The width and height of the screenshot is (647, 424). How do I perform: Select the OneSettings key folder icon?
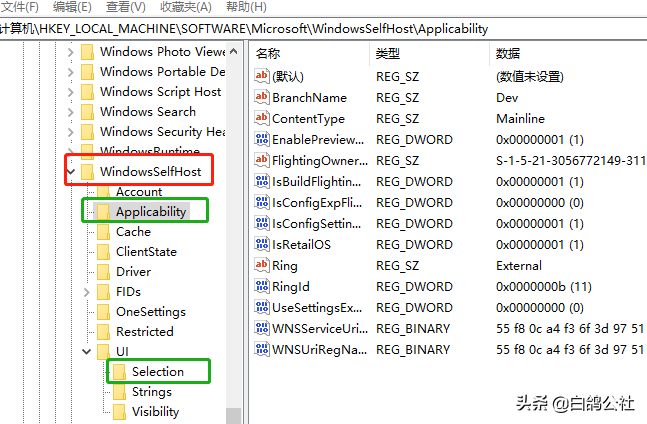coord(103,312)
